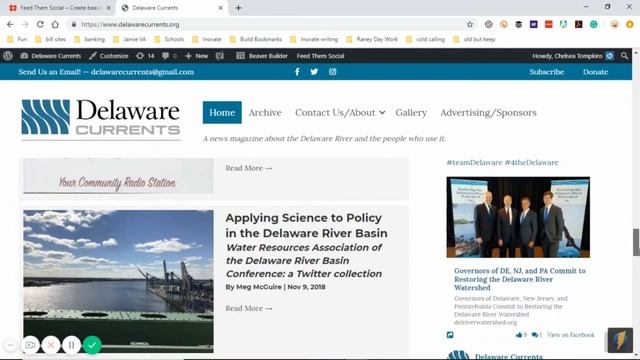
Task: Switch to the Feed Them Social tab
Action: (60, 8)
